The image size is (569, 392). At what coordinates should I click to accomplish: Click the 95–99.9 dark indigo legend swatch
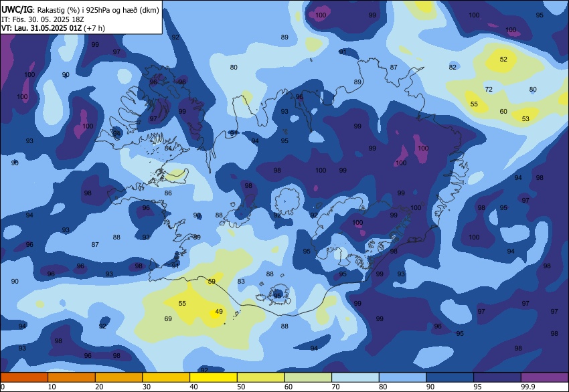[497, 377]
